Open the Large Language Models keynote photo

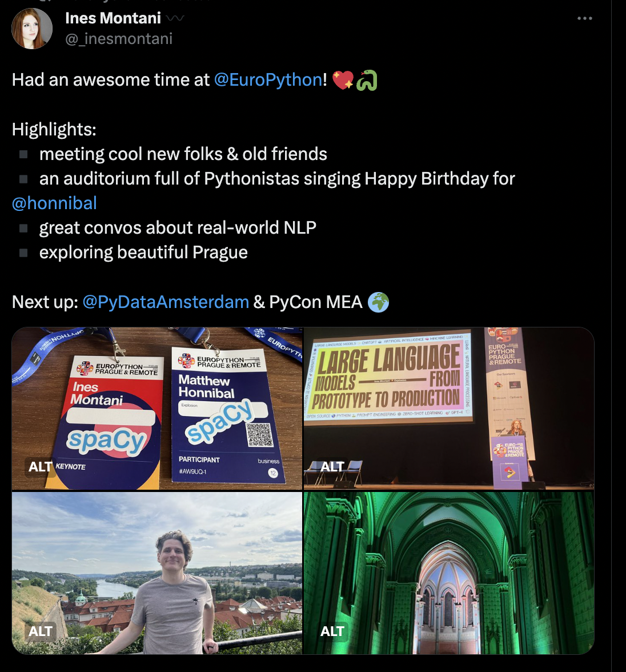coord(448,409)
